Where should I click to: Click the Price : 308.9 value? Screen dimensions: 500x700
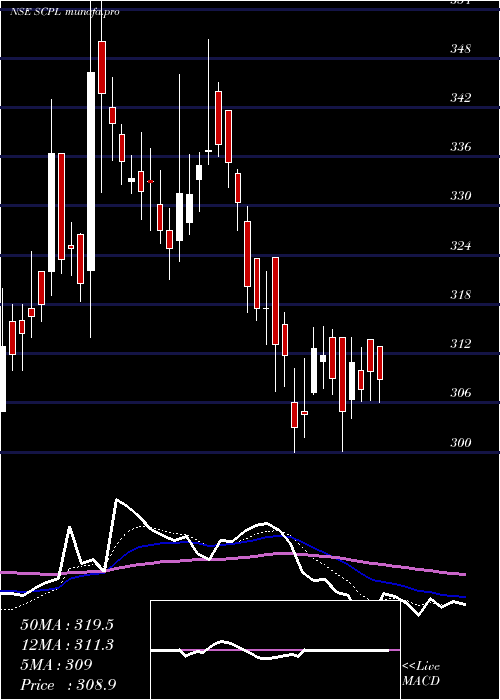68,685
